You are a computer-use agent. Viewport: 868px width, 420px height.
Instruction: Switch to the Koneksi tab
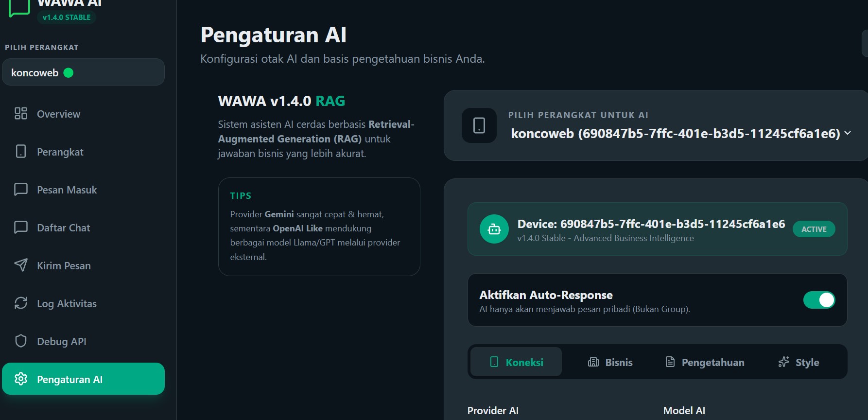pos(516,362)
